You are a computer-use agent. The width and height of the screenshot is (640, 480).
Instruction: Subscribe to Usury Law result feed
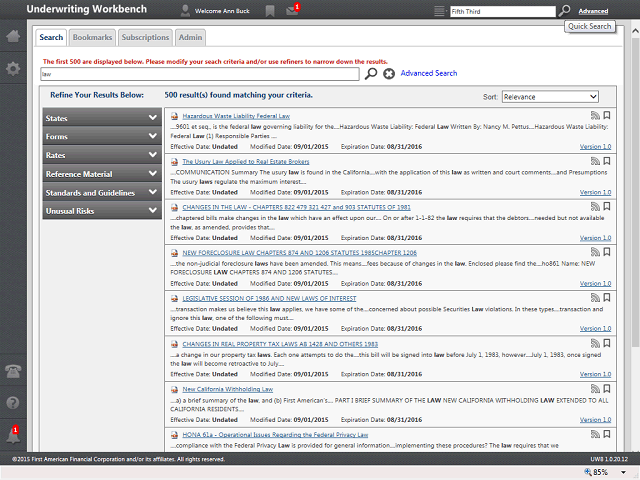click(x=595, y=161)
